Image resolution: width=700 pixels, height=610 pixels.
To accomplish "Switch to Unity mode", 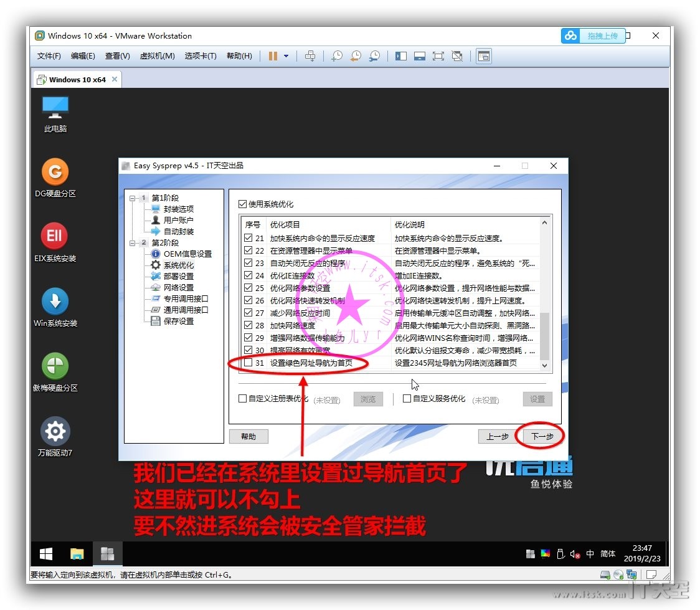I will pos(457,56).
